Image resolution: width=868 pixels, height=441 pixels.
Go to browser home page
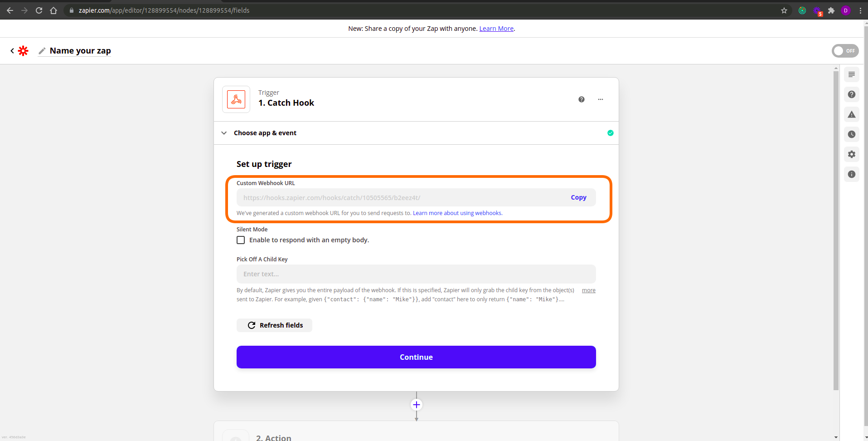53,10
